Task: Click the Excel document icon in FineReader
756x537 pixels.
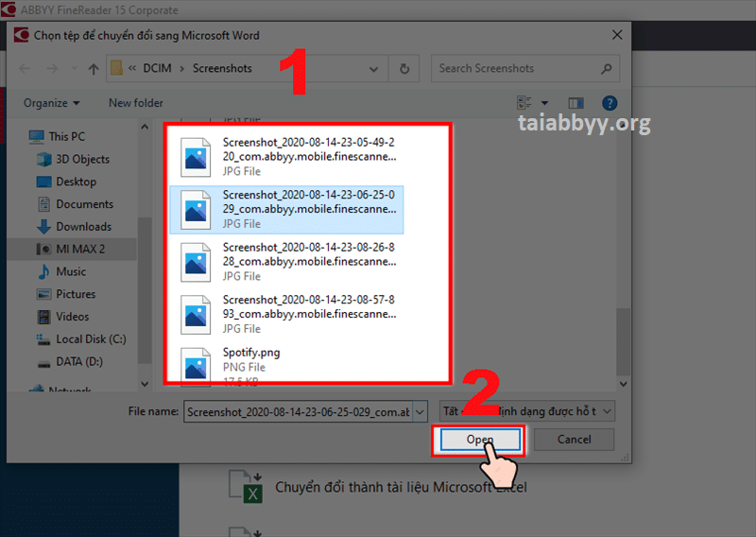Action: tap(246, 487)
